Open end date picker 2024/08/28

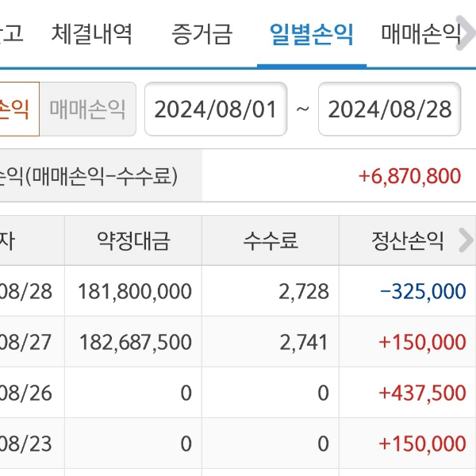[390, 109]
